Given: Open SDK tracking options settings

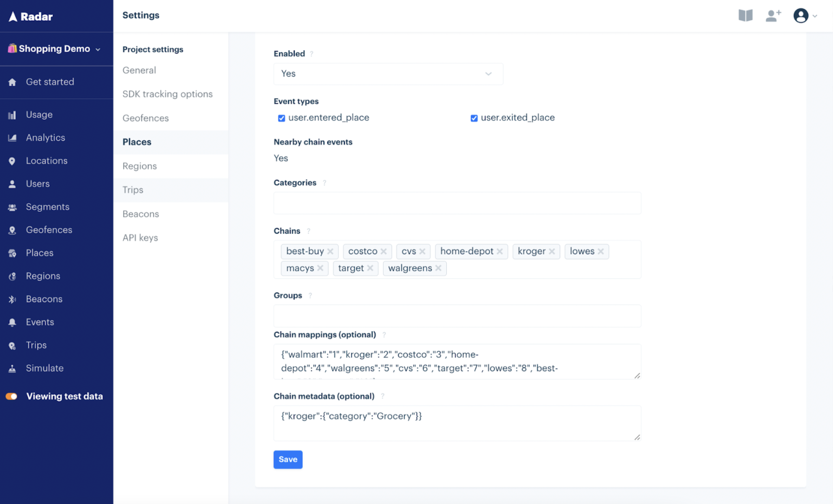Looking at the screenshot, I should click(x=167, y=94).
